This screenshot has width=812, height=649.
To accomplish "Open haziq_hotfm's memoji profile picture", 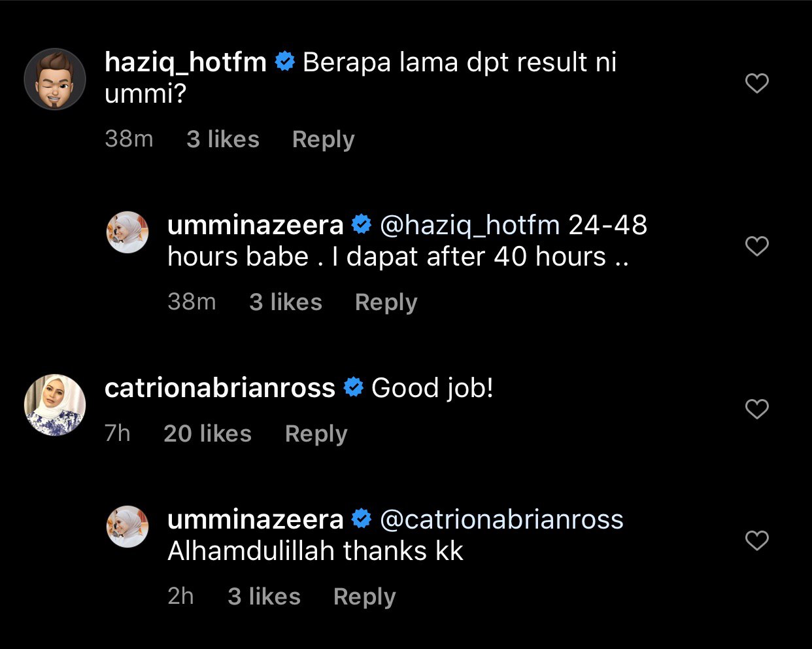I will [55, 79].
